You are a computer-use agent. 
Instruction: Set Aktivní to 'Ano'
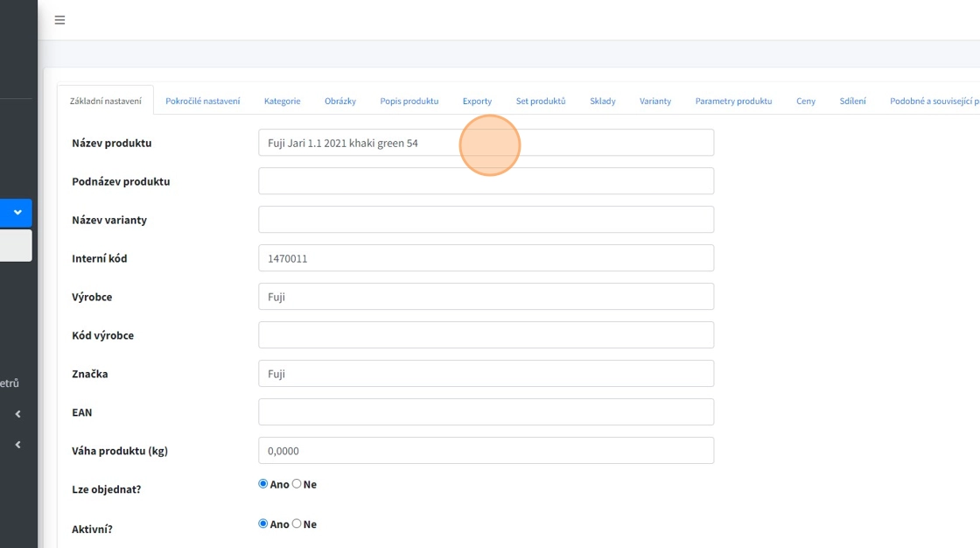(263, 523)
